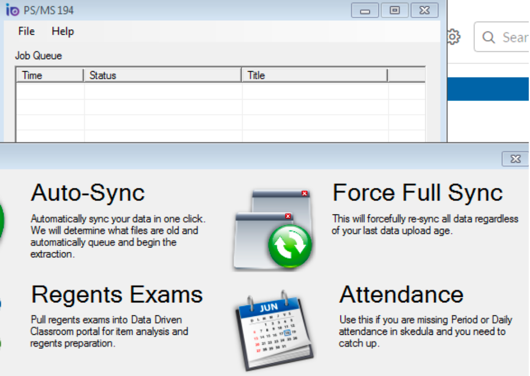The width and height of the screenshot is (530, 376).
Task: Click the Title column header
Action: click(314, 75)
